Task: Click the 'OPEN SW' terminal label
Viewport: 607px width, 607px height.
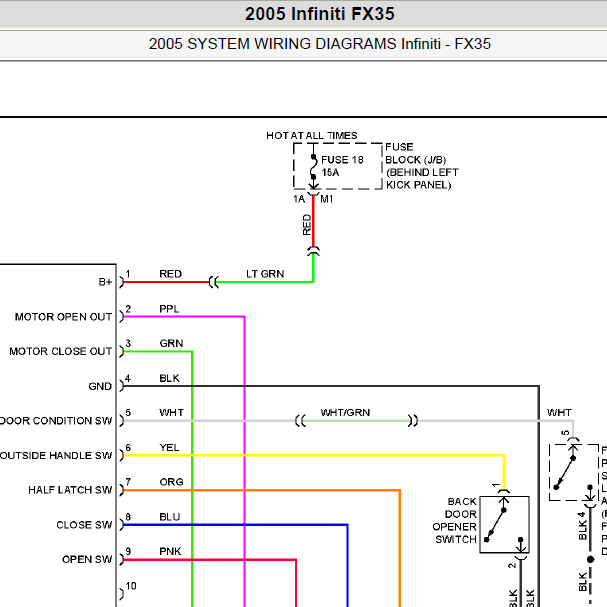Action: [87, 559]
